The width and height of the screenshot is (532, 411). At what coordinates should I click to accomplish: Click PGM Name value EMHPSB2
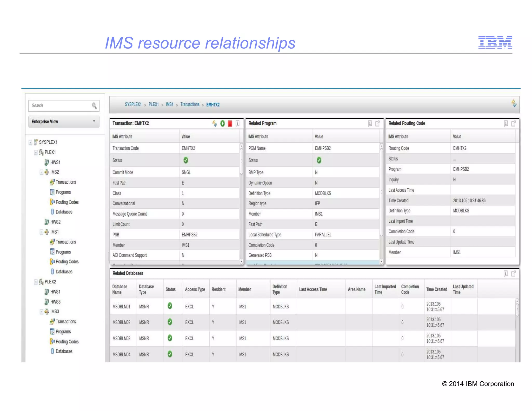pos(323,148)
